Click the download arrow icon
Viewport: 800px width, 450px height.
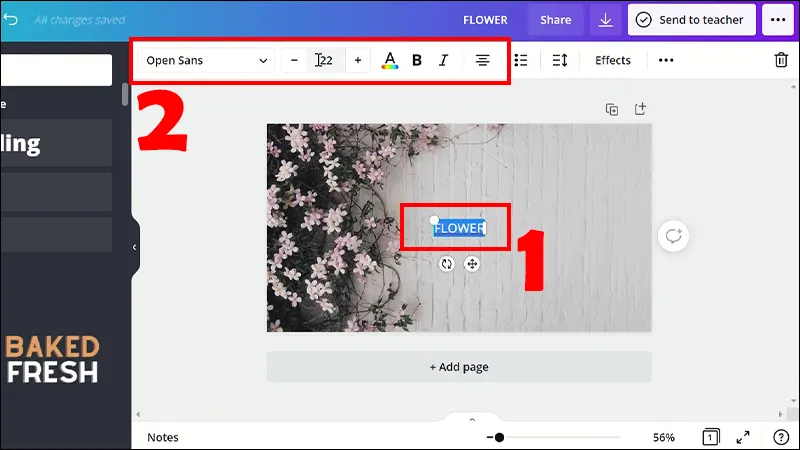(x=605, y=20)
